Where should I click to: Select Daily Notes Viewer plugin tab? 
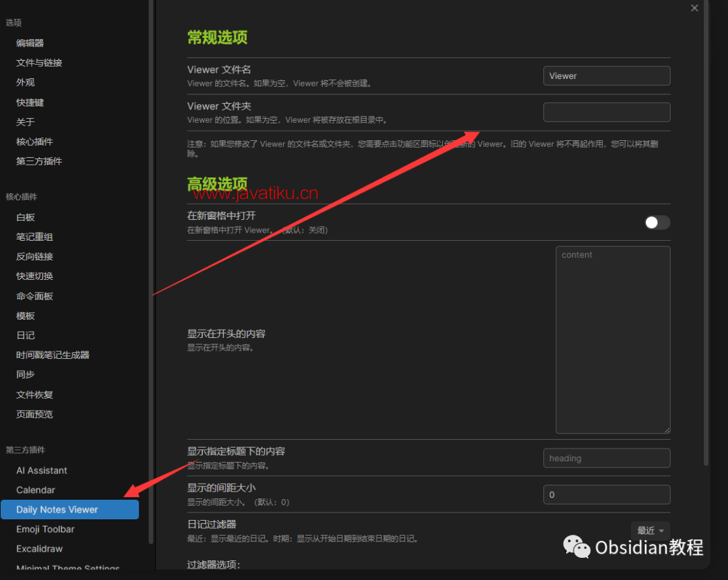coord(69,509)
